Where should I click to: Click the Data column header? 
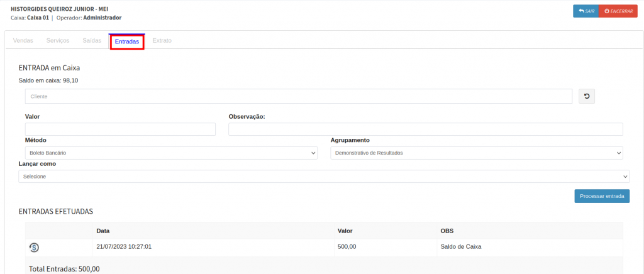103,231
